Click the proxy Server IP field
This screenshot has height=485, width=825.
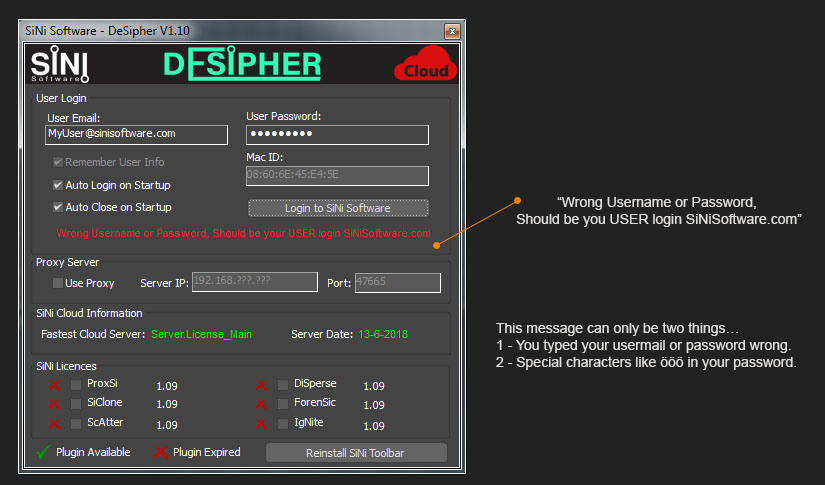coord(255,281)
